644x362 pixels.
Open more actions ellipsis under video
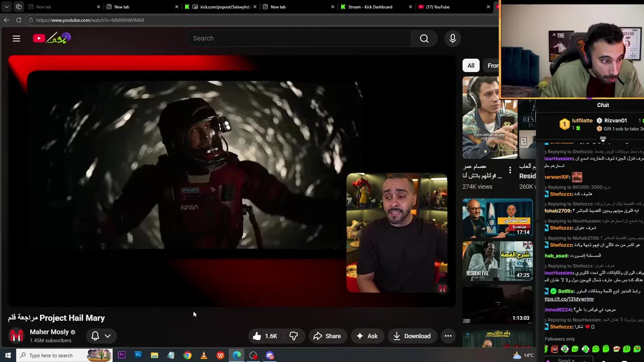pos(448,336)
